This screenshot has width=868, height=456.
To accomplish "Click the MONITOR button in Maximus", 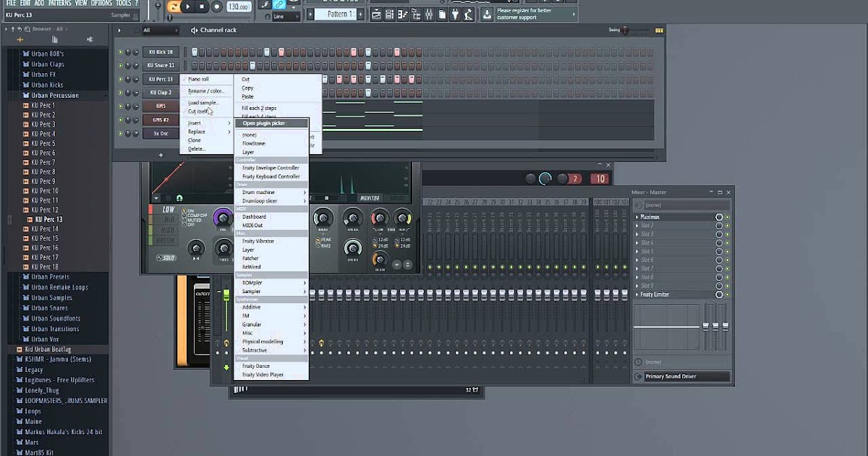I will 370,198.
